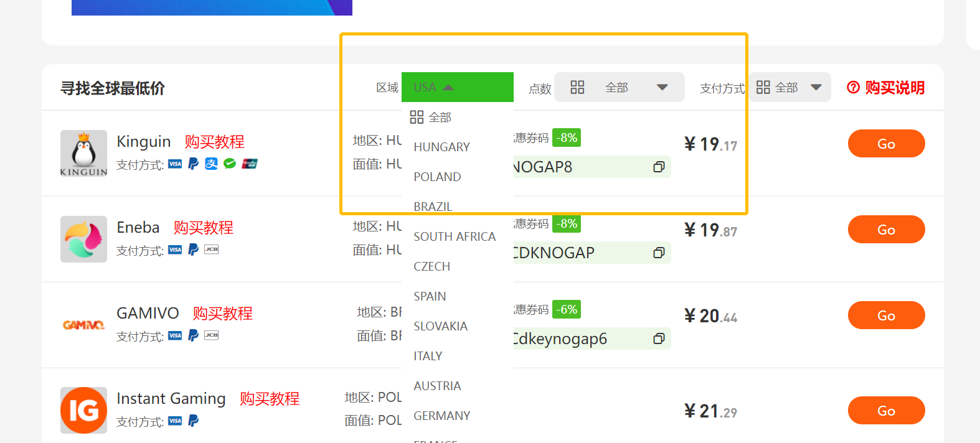Image resolution: width=980 pixels, height=443 pixels.
Task: Copy the Cdkeynogap6 coupon code
Action: pyautogui.click(x=659, y=338)
